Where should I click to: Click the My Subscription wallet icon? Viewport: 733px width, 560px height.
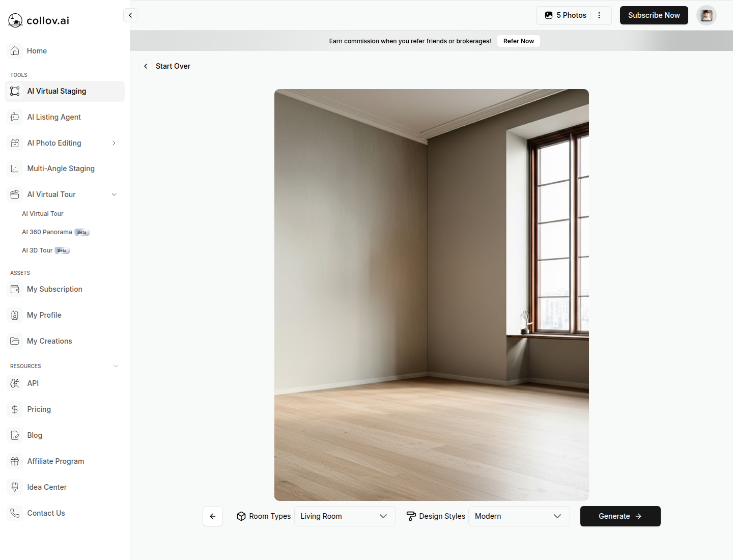[x=15, y=289]
